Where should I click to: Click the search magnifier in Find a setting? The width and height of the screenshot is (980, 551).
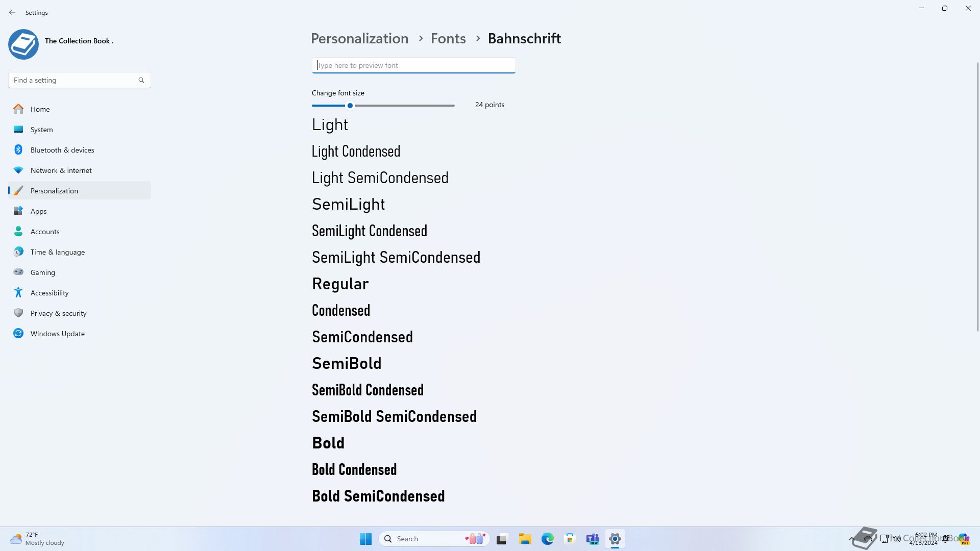click(141, 80)
